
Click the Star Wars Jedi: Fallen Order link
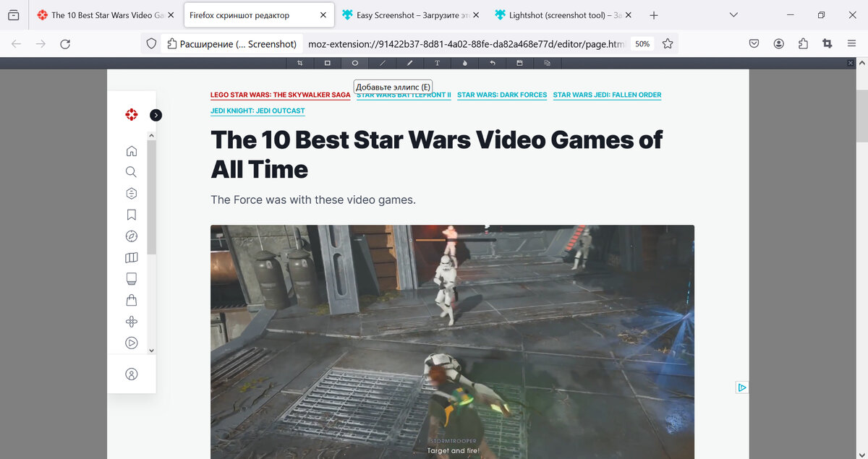tap(607, 95)
